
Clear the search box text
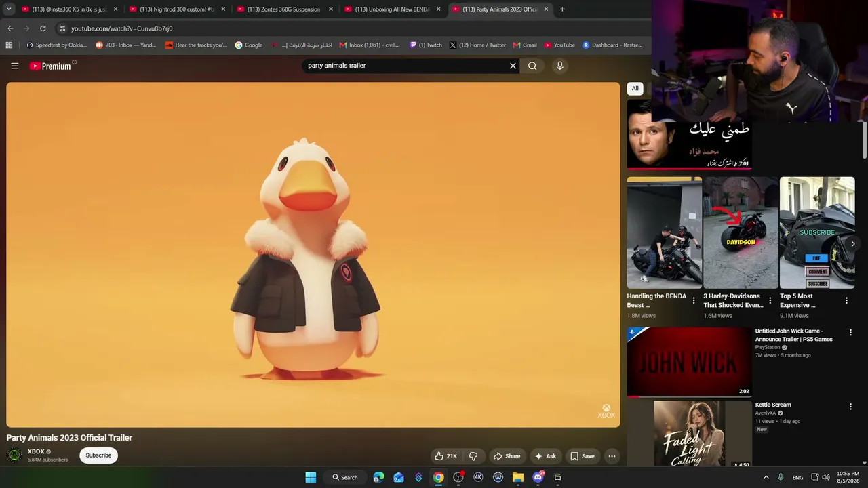click(513, 66)
